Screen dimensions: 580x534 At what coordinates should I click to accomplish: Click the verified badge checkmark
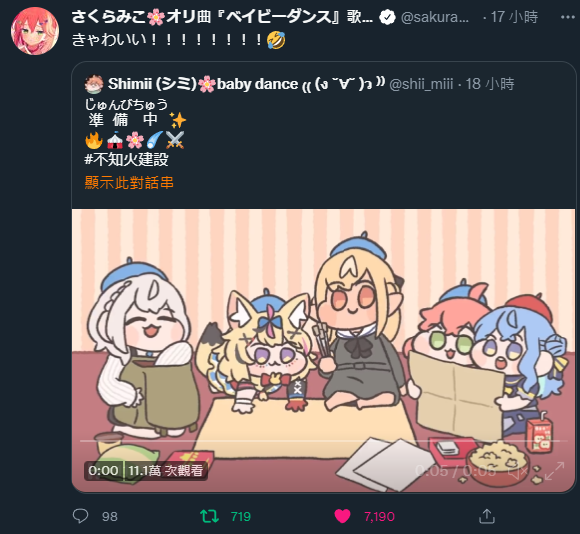coord(387,17)
